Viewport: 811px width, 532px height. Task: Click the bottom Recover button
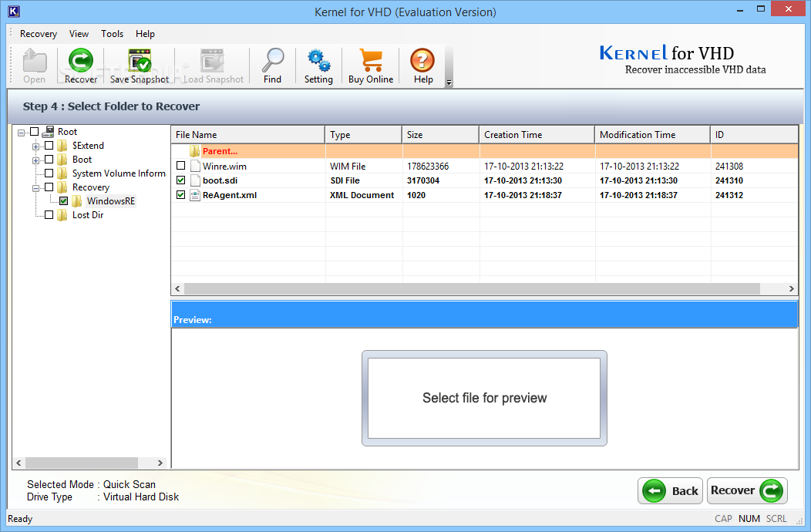747,490
